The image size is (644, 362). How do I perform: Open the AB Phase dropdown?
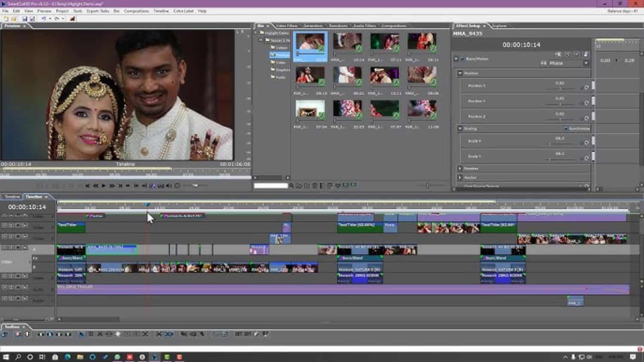[564, 63]
